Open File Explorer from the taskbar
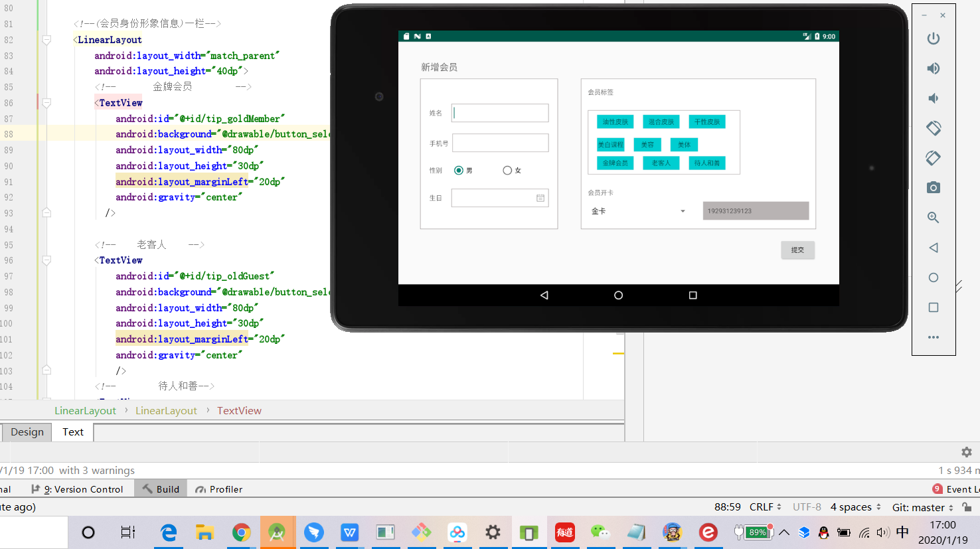Screen dimensions: 980x549 [204, 532]
